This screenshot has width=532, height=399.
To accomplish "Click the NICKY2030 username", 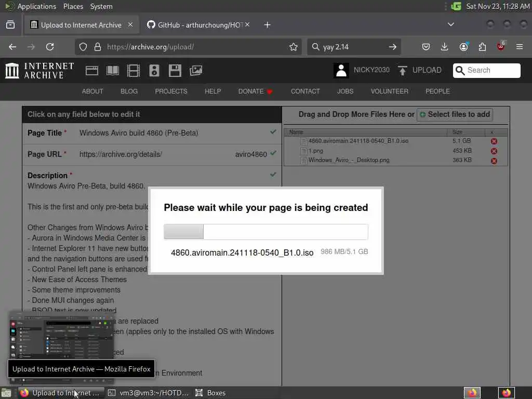I will [371, 70].
